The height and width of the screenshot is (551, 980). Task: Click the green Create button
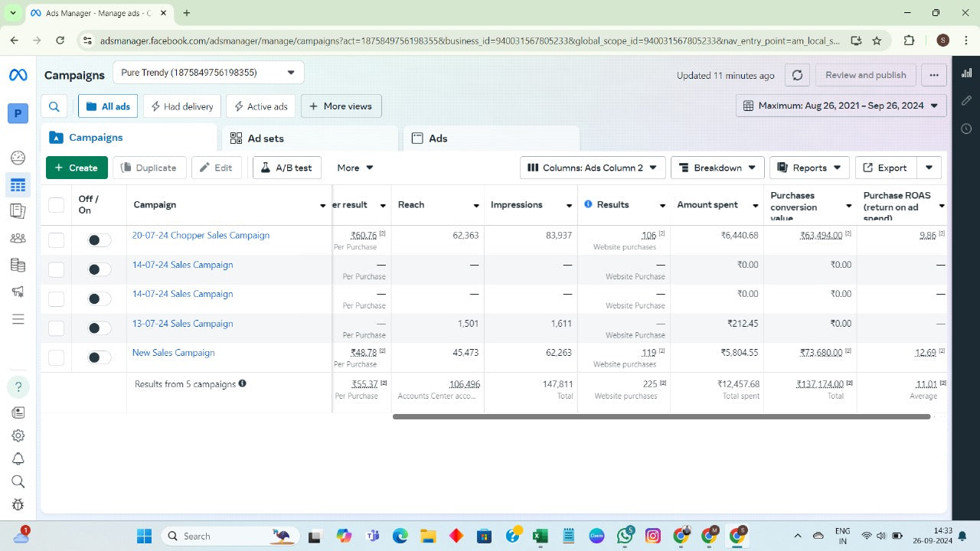click(77, 168)
